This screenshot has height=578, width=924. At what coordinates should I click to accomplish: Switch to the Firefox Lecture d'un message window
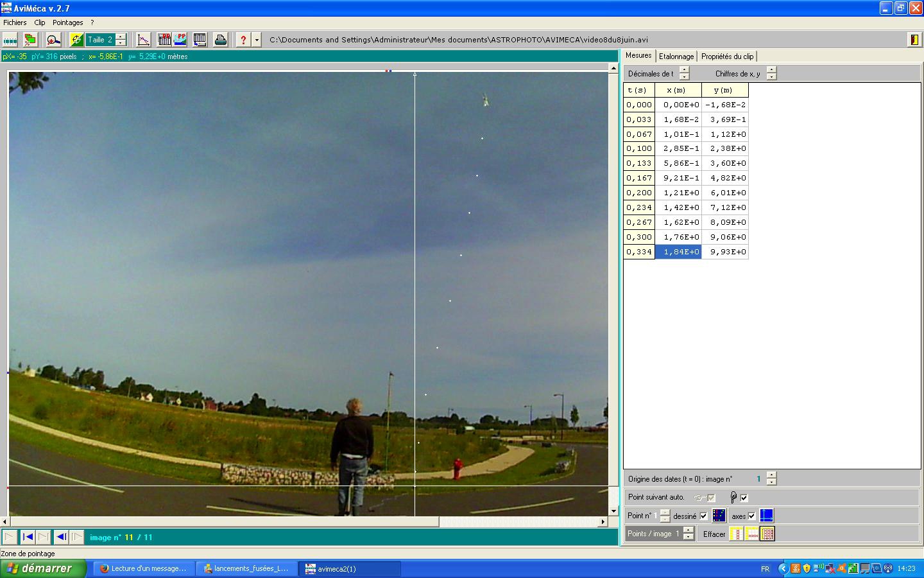144,568
